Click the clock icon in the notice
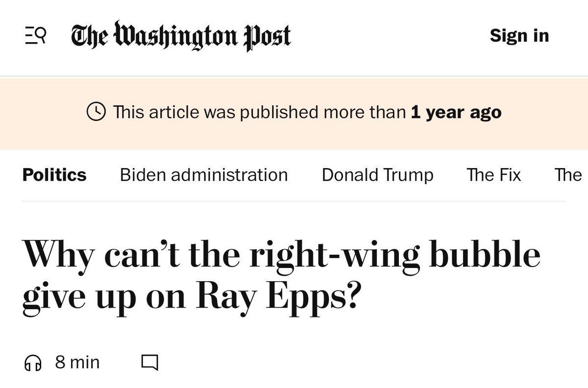Viewport: 588px width, 388px height. pos(96,112)
